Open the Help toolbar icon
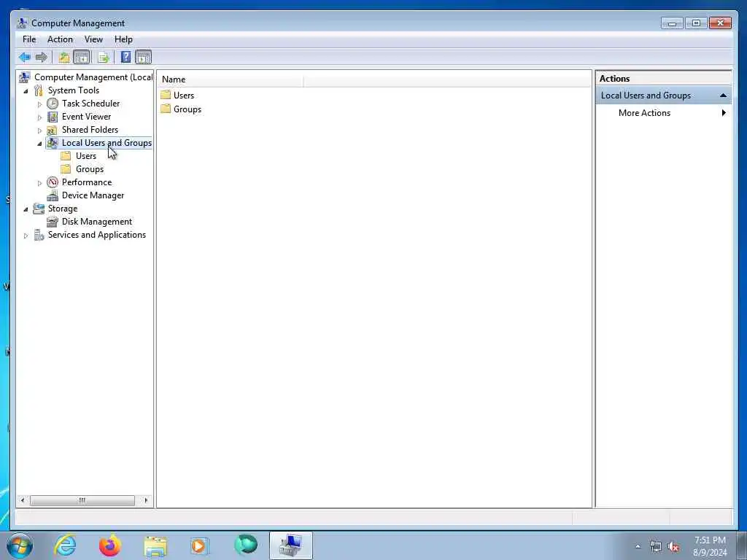 point(125,58)
